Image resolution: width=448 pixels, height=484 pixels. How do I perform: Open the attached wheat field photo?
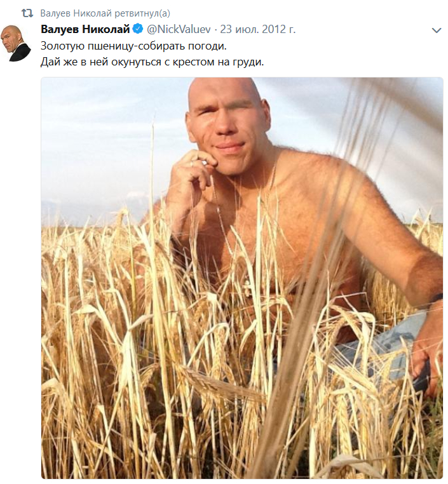point(242,278)
